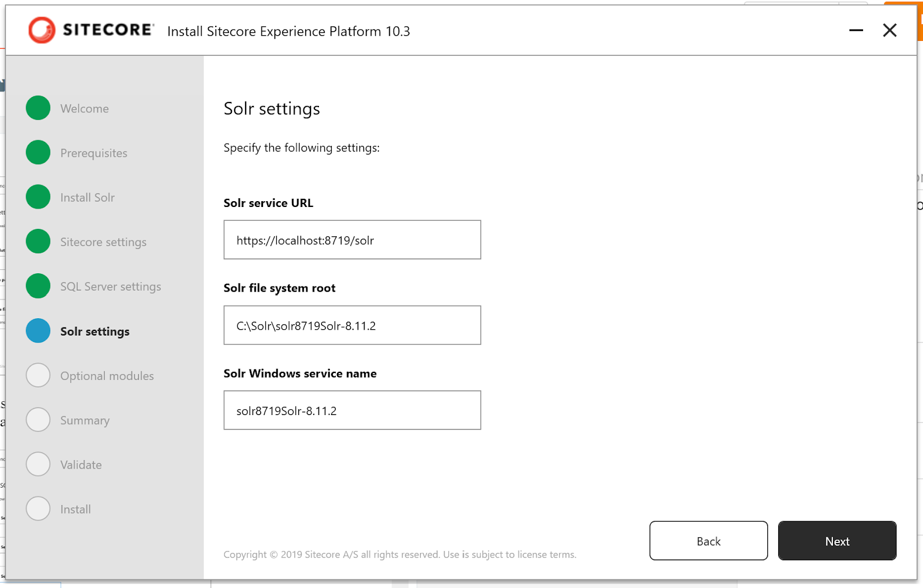Open the Welcome step label
This screenshot has height=588, width=923.
84,108
